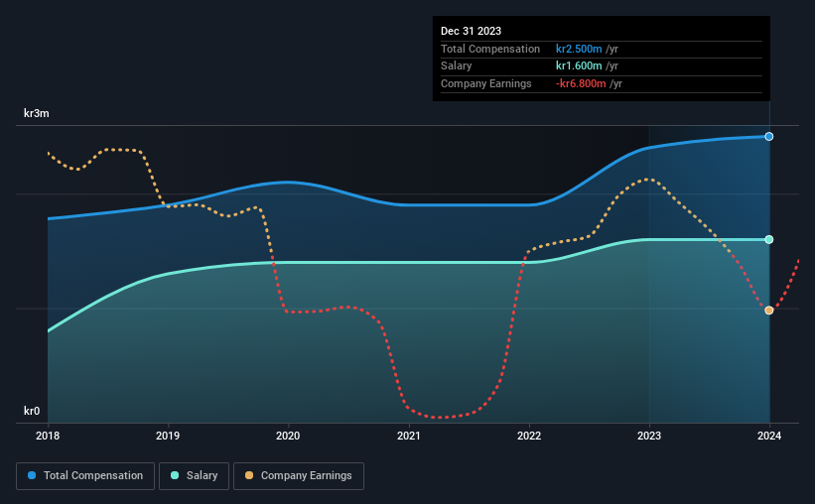Click the 2023 x-axis label
Viewport: 815px width, 504px height.
pos(648,436)
